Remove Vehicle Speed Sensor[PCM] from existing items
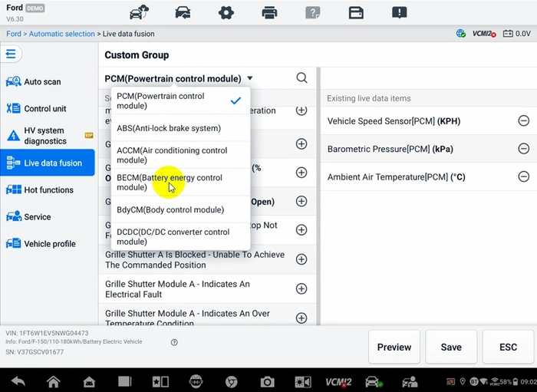The width and height of the screenshot is (537, 392). 523,120
